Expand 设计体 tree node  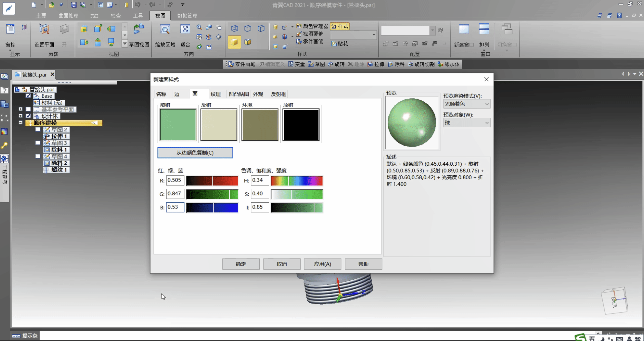click(21, 116)
